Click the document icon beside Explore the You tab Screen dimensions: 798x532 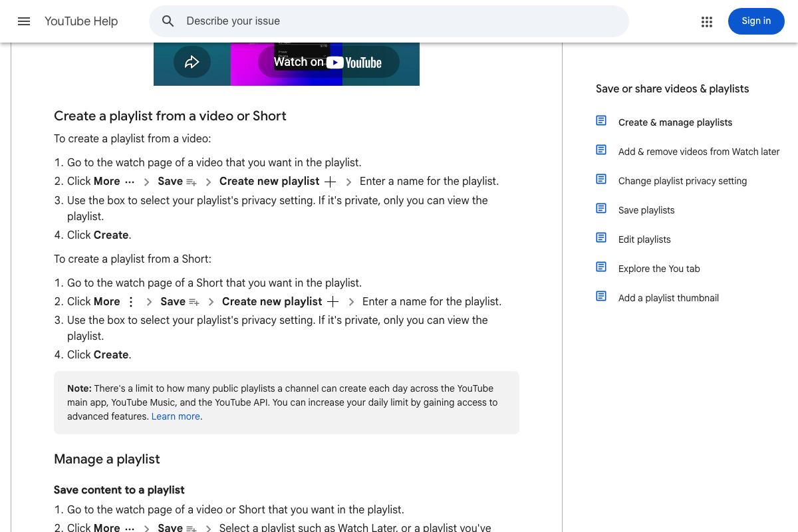click(x=601, y=267)
